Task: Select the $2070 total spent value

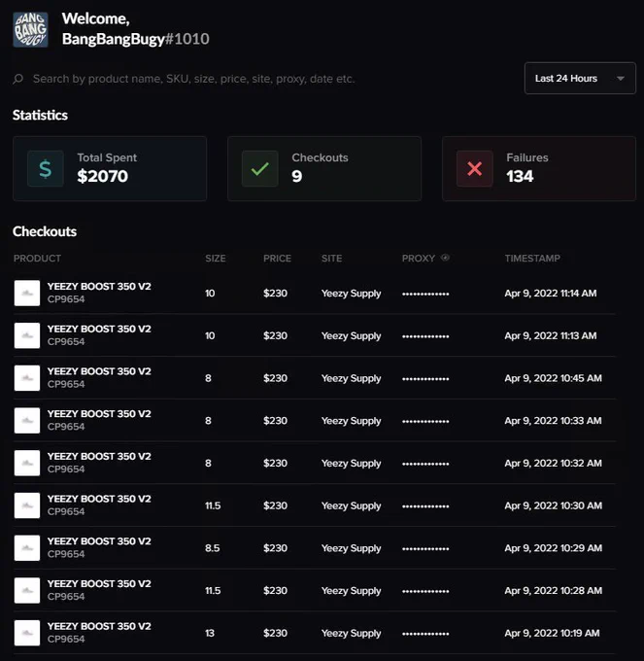Action: click(x=102, y=176)
